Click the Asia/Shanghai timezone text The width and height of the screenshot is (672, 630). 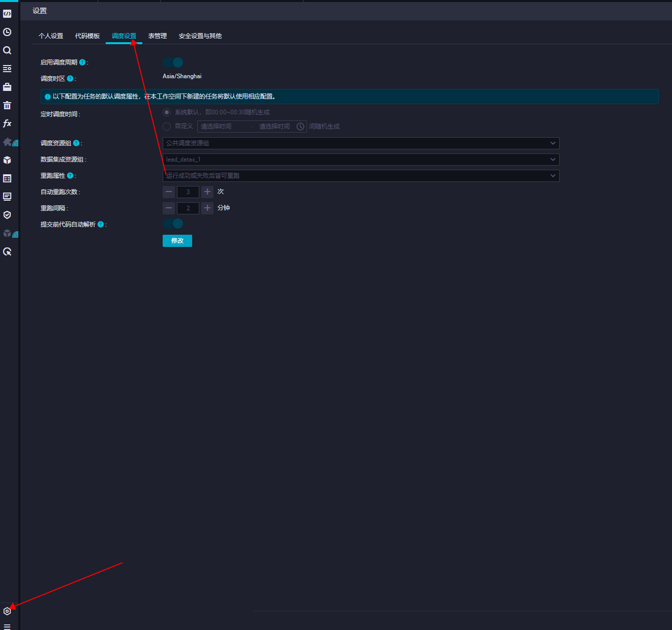point(182,76)
